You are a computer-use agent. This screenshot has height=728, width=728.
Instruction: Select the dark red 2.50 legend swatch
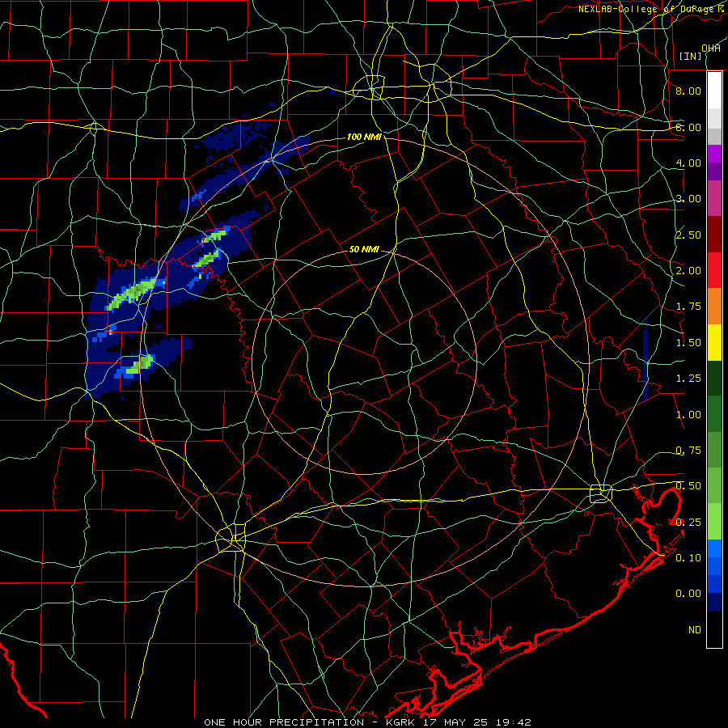click(x=714, y=234)
